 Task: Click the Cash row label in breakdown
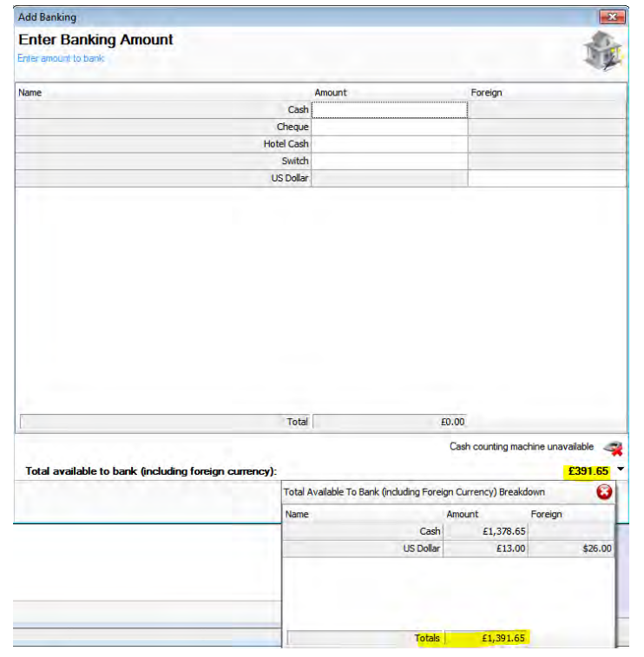click(430, 531)
